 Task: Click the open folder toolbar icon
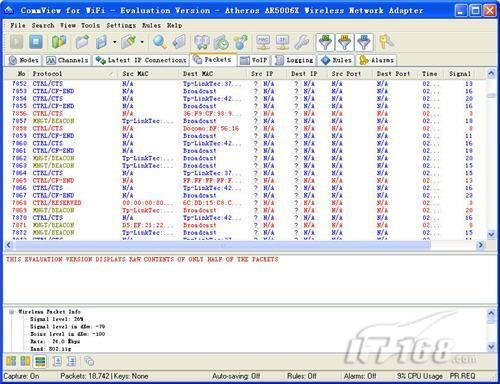tap(82, 42)
